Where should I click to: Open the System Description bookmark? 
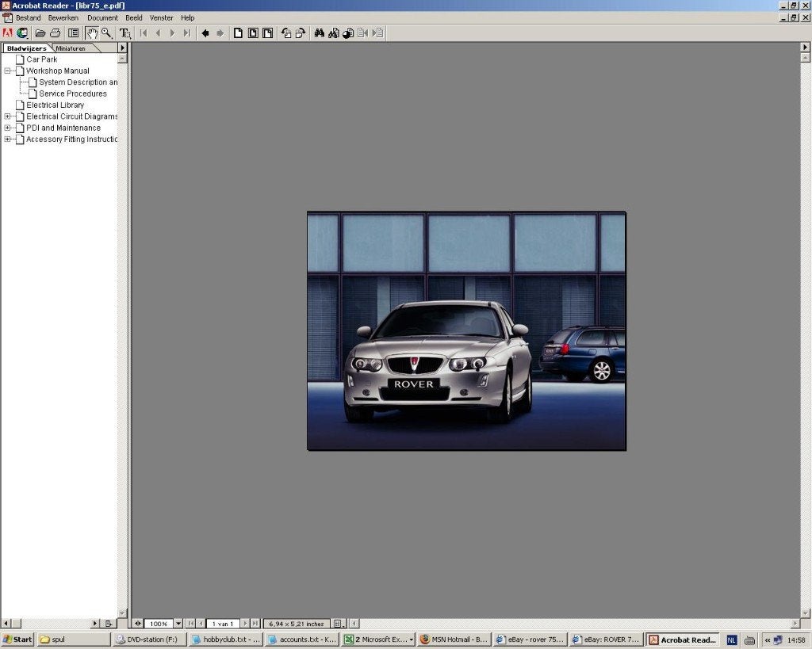click(x=79, y=82)
